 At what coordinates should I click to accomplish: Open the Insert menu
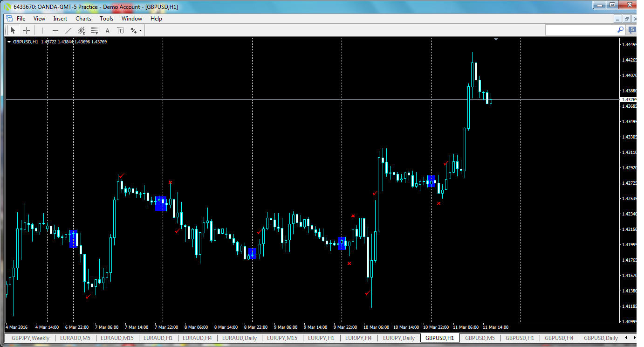(x=60, y=19)
